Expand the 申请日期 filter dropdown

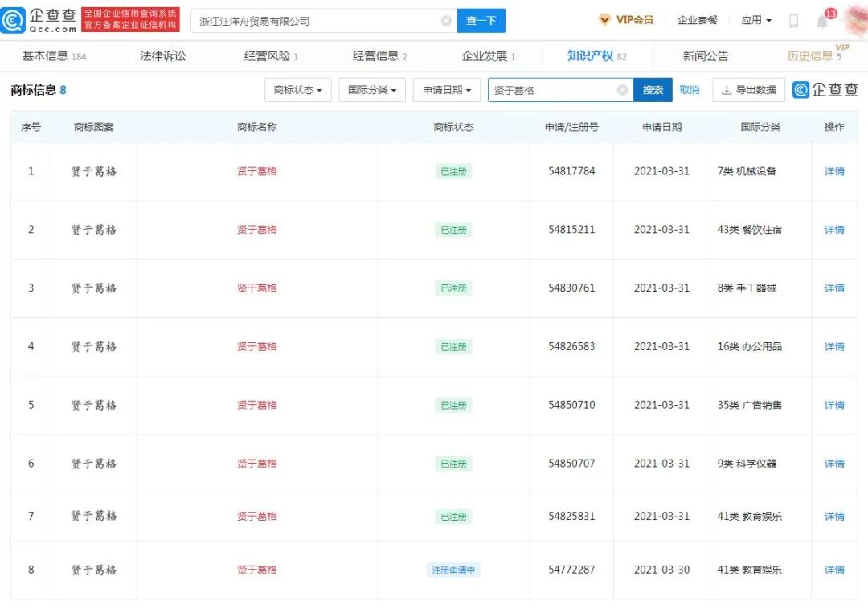coord(446,90)
